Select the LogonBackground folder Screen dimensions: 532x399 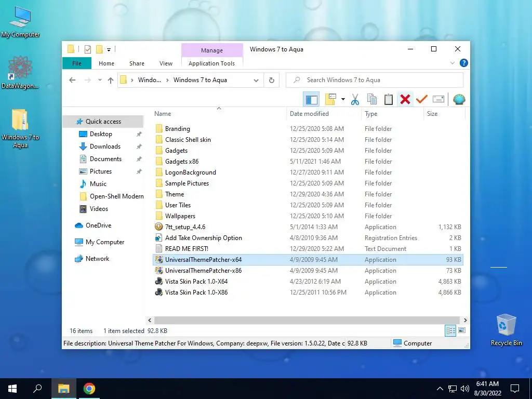tap(190, 172)
